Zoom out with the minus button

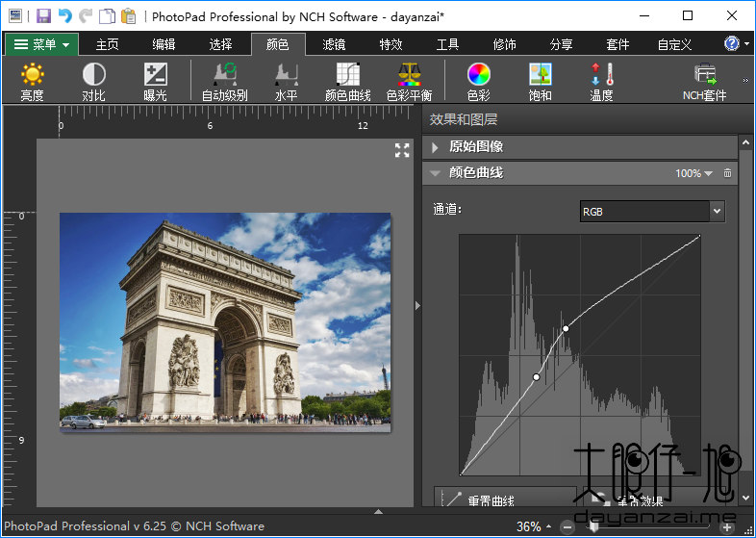point(568,527)
